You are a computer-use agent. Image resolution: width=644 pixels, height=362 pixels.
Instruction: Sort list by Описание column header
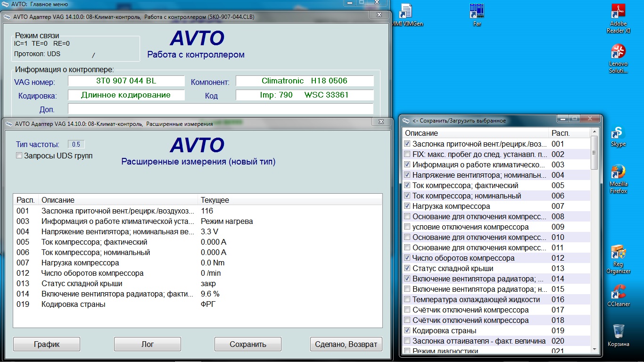[x=118, y=200]
